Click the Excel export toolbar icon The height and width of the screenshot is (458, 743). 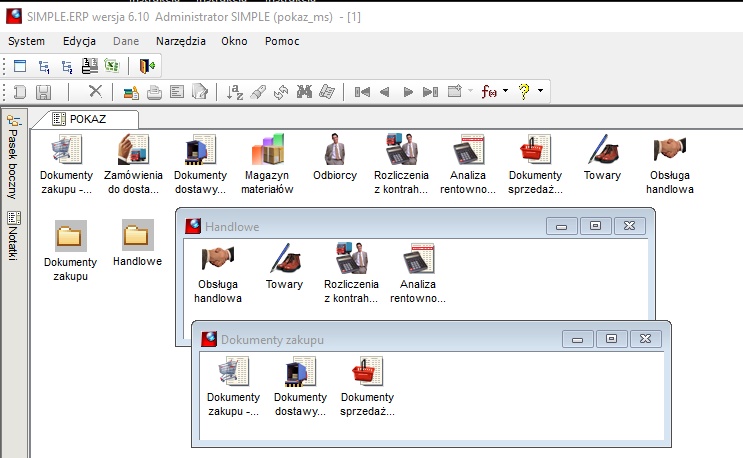pyautogui.click(x=112, y=65)
